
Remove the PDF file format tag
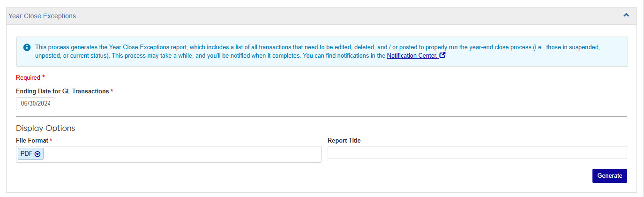(x=37, y=154)
